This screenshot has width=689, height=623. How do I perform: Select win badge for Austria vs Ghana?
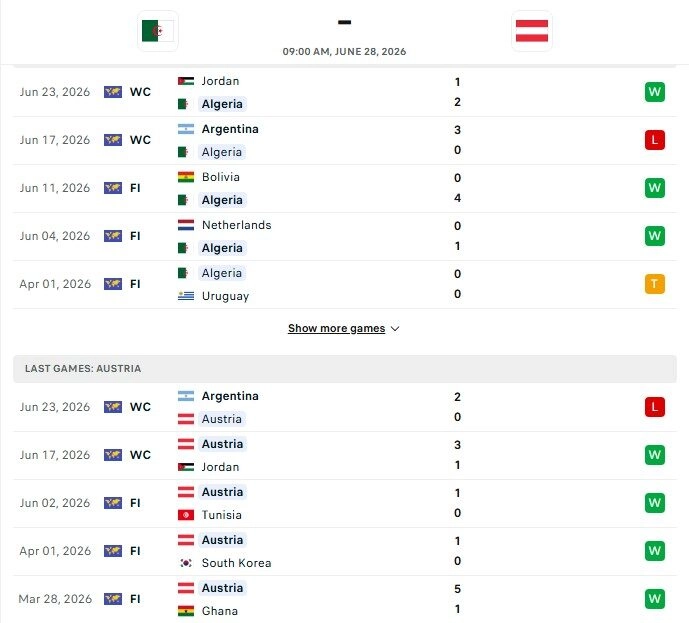(654, 599)
